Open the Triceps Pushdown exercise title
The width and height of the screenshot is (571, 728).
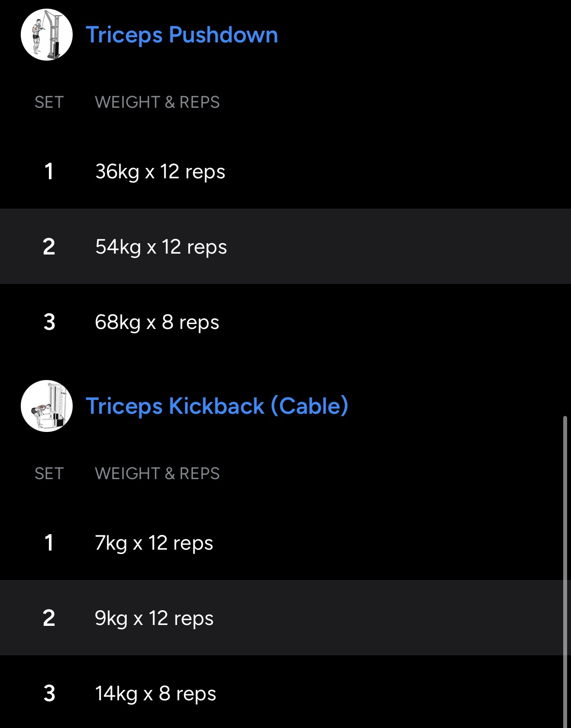pyautogui.click(x=182, y=35)
